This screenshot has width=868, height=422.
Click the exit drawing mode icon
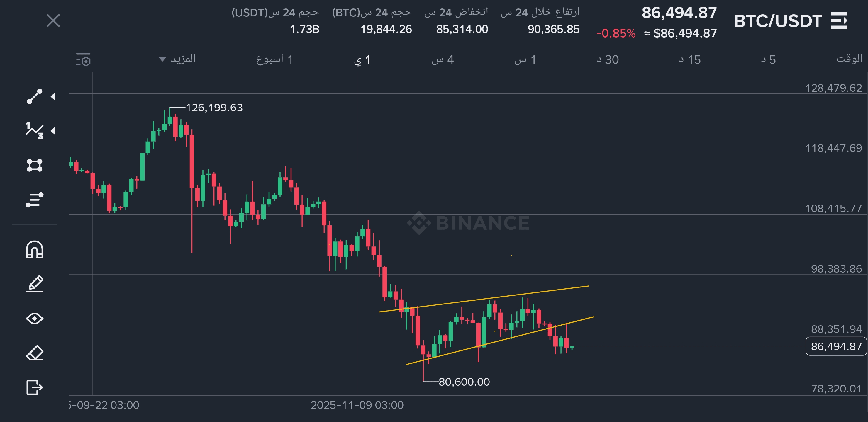pos(34,387)
